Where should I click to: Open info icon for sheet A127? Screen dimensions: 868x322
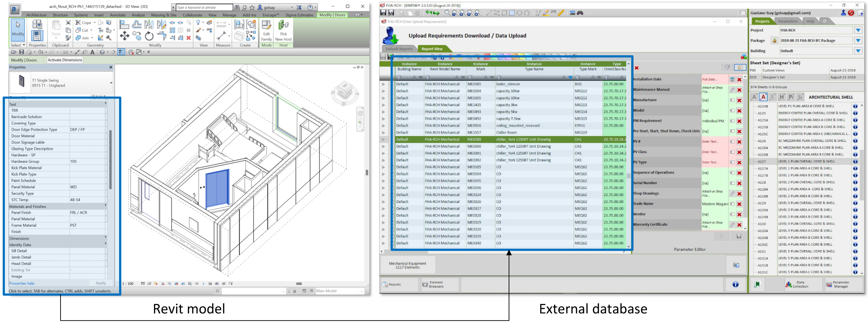pos(855,162)
